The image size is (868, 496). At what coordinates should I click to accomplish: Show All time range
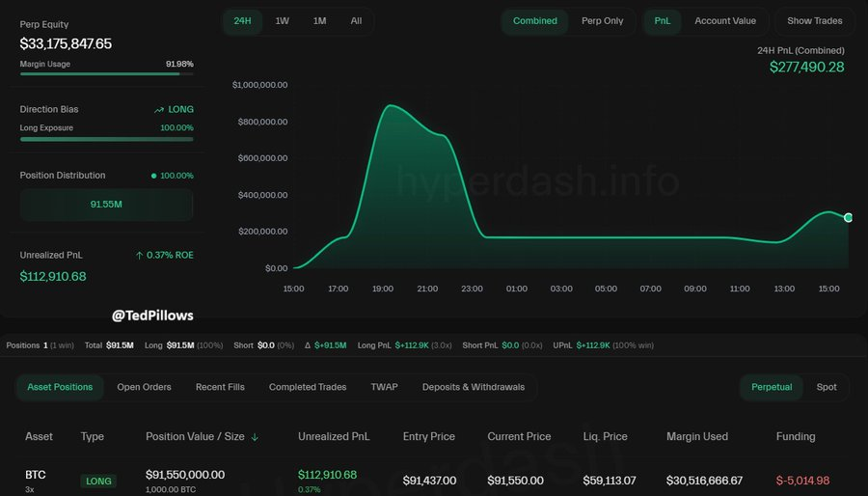(x=356, y=21)
